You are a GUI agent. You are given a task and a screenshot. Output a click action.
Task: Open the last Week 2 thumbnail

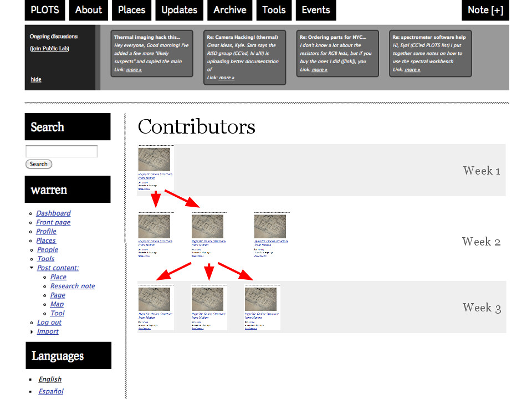(270, 227)
